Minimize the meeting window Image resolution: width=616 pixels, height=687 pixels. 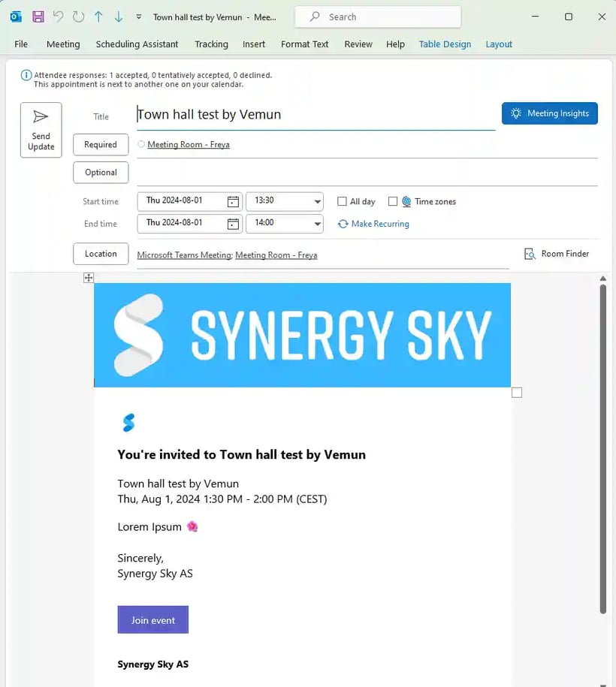(535, 17)
